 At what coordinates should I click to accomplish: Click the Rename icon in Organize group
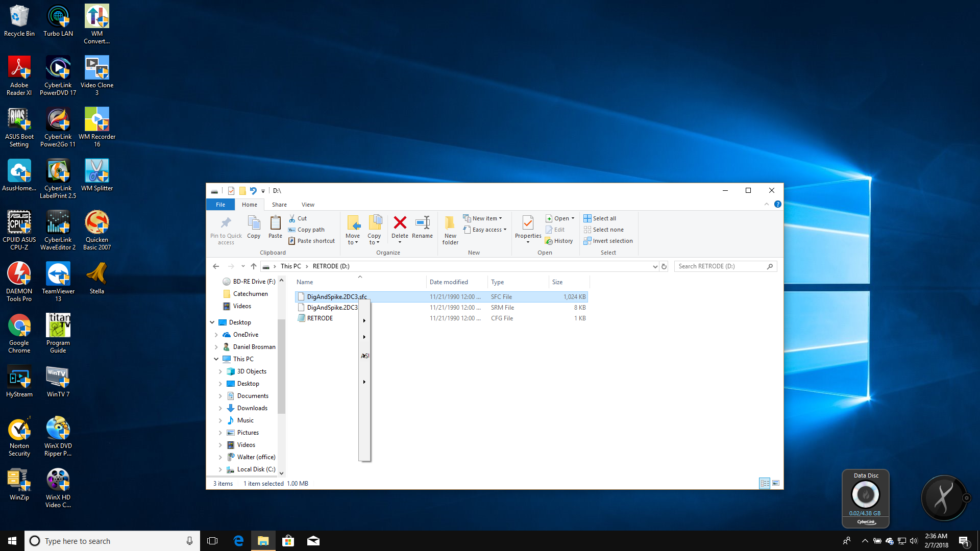coord(422,223)
